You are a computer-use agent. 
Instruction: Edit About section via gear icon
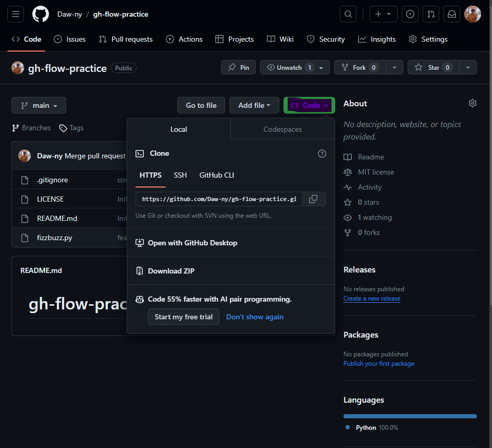(473, 103)
